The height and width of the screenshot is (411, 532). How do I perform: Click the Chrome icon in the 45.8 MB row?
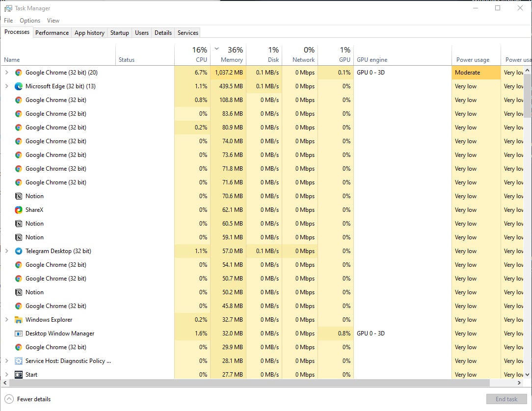(19, 306)
